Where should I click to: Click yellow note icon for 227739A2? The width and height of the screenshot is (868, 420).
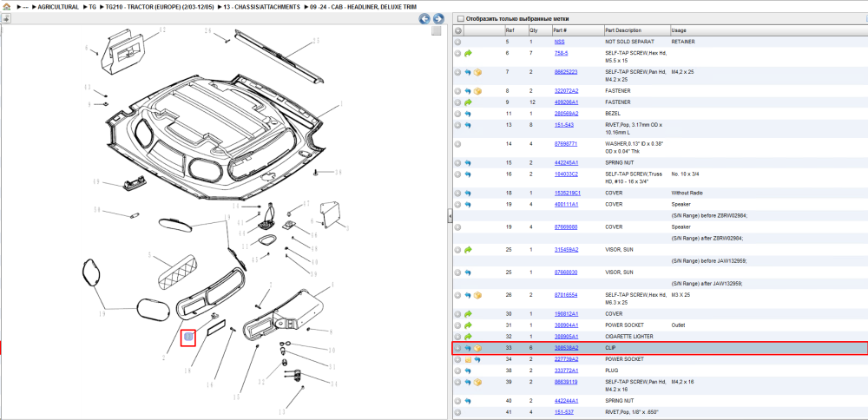(x=468, y=359)
